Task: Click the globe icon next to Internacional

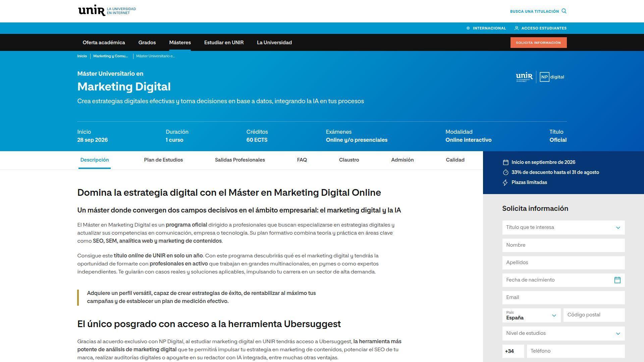Action: (468, 28)
